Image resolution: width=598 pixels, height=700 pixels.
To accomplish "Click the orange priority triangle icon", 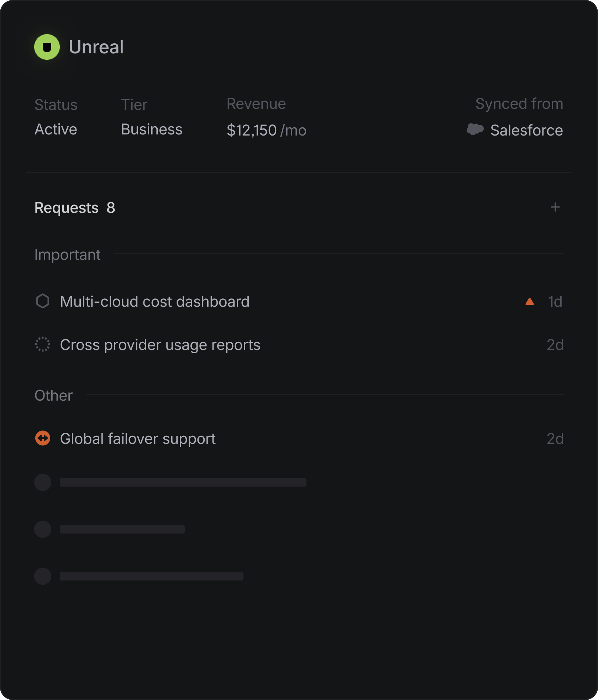I will tap(529, 302).
